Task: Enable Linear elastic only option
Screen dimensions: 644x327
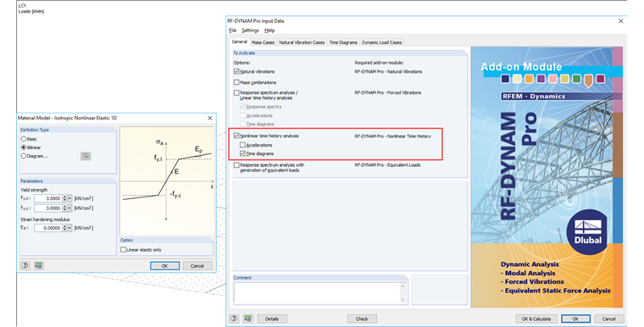Action: coord(123,250)
